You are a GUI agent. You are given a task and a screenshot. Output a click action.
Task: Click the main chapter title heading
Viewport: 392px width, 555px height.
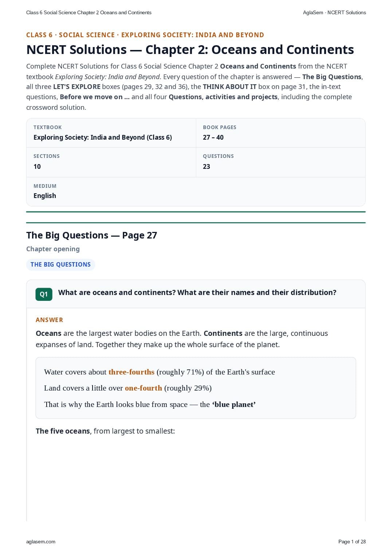tap(190, 50)
